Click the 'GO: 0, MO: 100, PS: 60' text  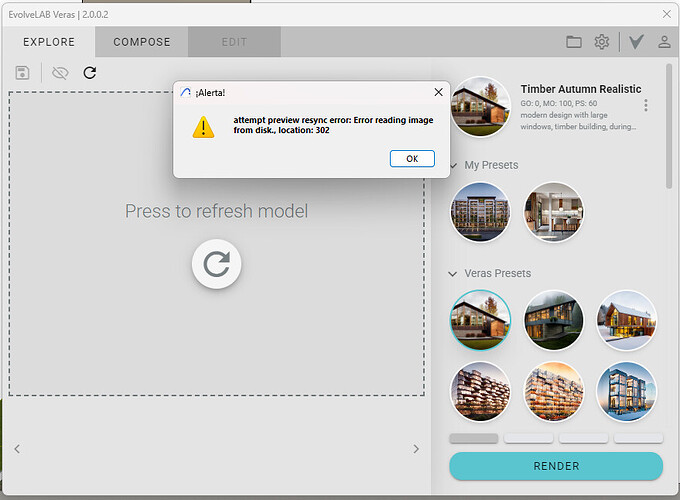[559, 103]
